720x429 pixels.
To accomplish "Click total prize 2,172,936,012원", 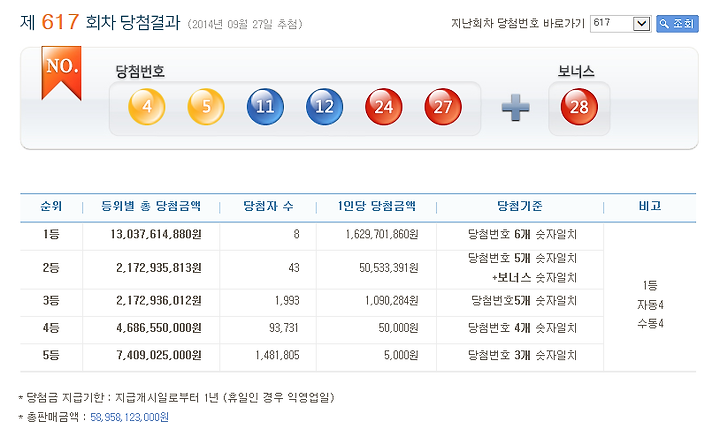I will [x=159, y=300].
